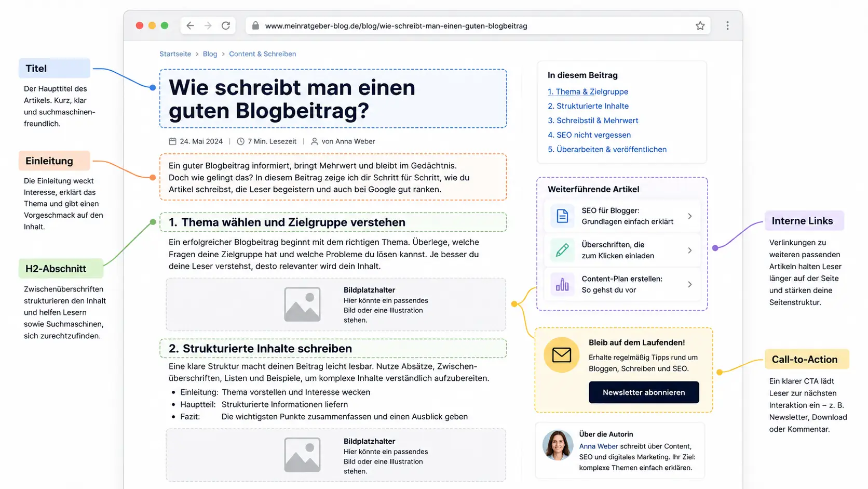Click the first Bildplatzhalter image icon
Image resolution: width=868 pixels, height=489 pixels.
pos(302,304)
